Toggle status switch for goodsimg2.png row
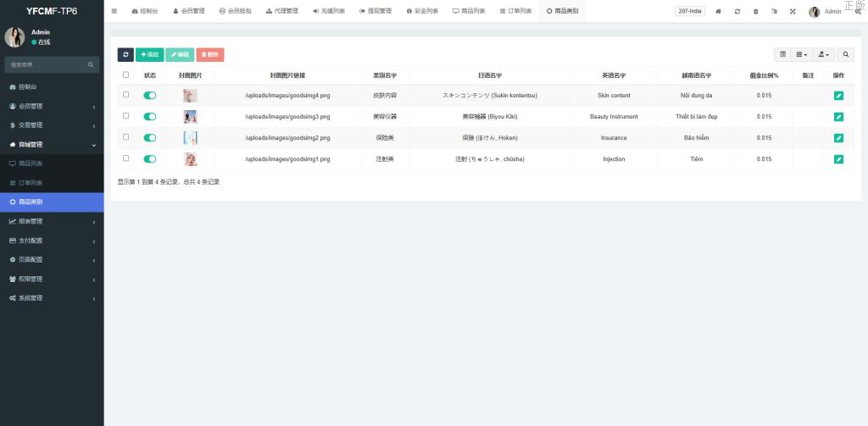This screenshot has height=426, width=868. tap(150, 138)
